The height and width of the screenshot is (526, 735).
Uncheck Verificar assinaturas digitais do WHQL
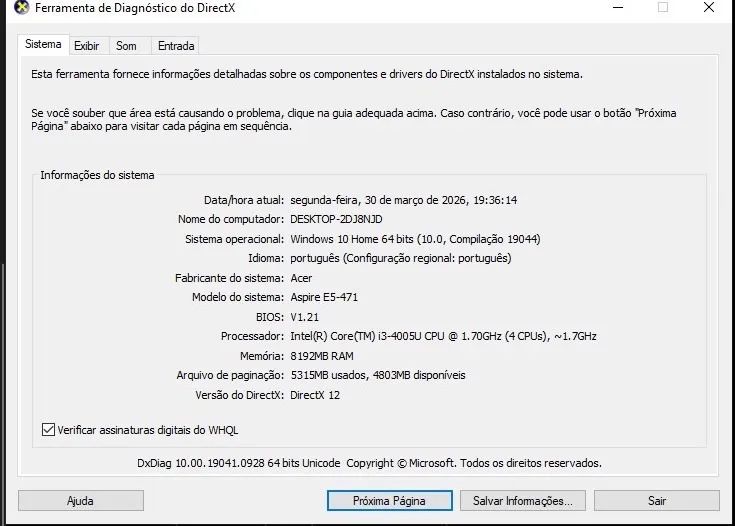pos(48,429)
